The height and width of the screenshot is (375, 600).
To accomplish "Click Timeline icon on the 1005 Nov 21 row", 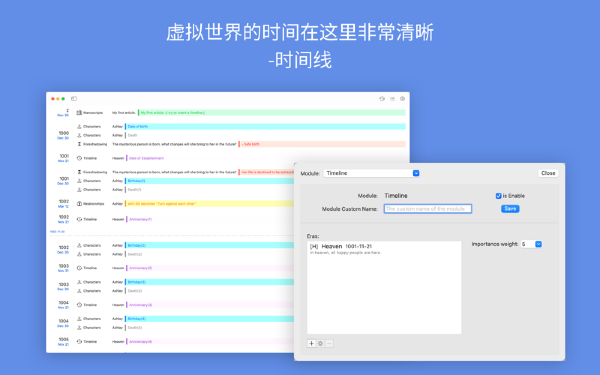I will 79,341.
